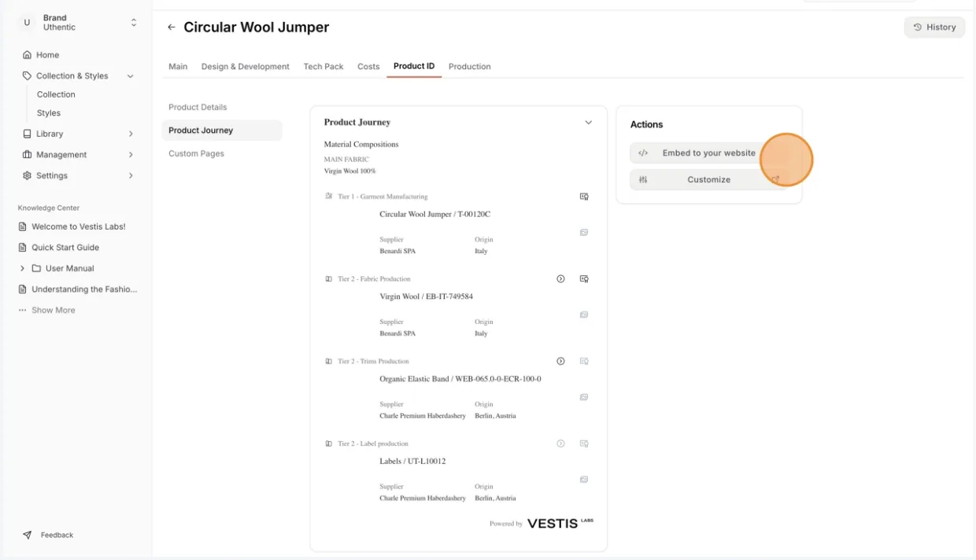Click the play circle icon for Tier 2 Fabric Production
Viewport: 976px width, 560px height.
pyautogui.click(x=560, y=278)
